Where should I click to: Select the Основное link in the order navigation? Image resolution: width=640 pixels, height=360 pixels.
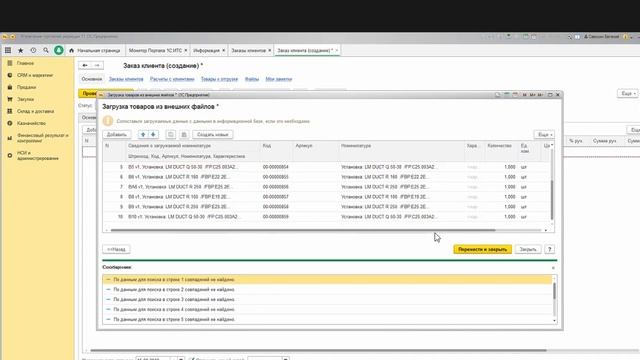[91, 79]
